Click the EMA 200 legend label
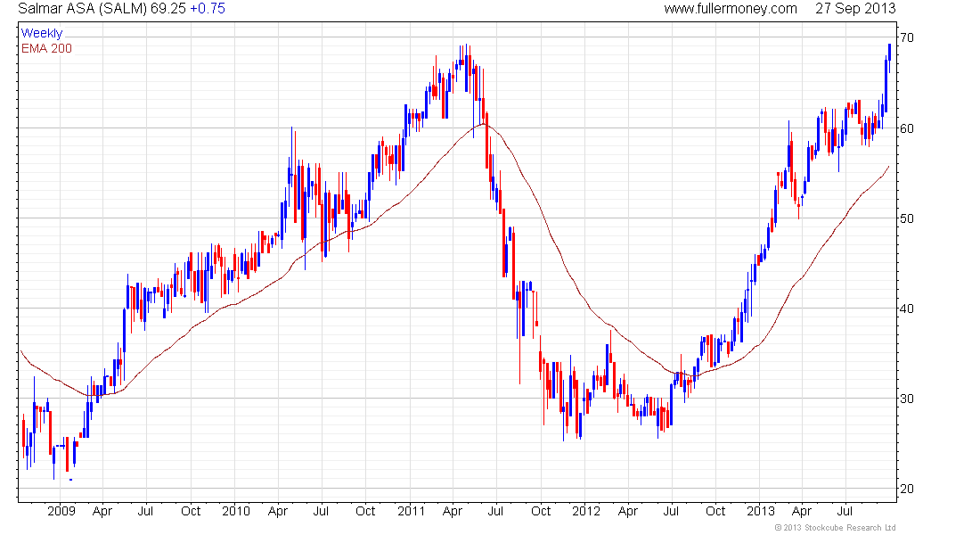Viewport: 980px width, 535px height. click(46, 48)
